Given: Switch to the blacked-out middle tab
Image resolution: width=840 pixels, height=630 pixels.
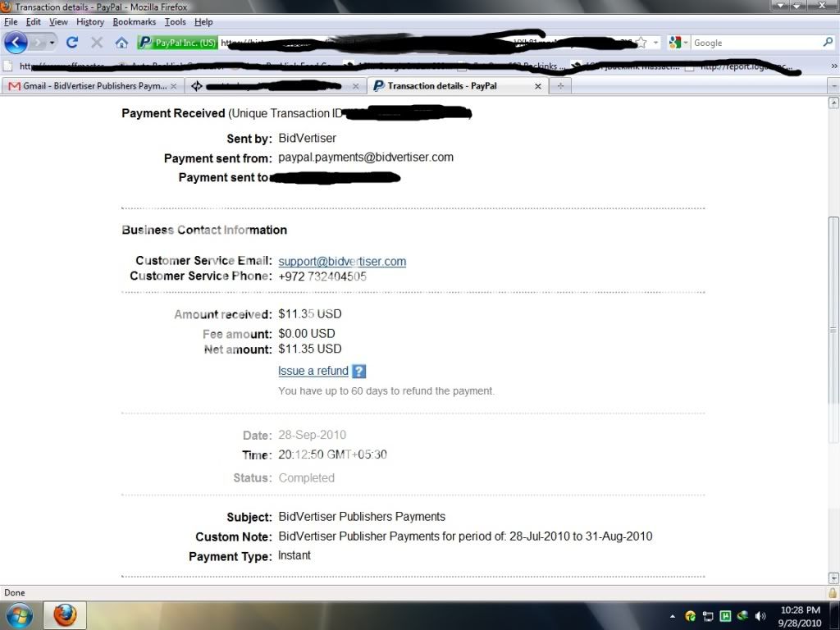Looking at the screenshot, I should [276, 85].
